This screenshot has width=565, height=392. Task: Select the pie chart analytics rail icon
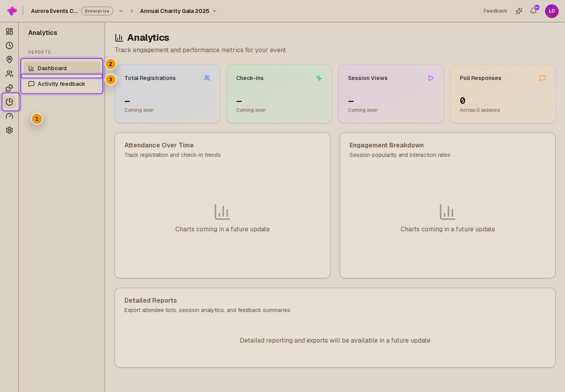[9, 102]
